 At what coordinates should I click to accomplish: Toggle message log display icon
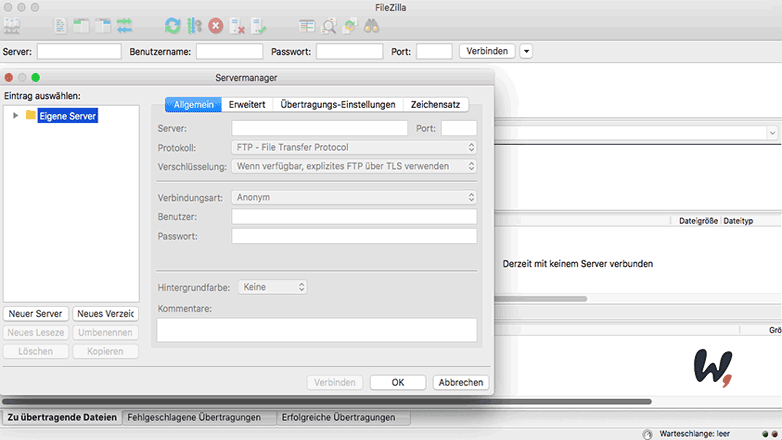click(60, 26)
